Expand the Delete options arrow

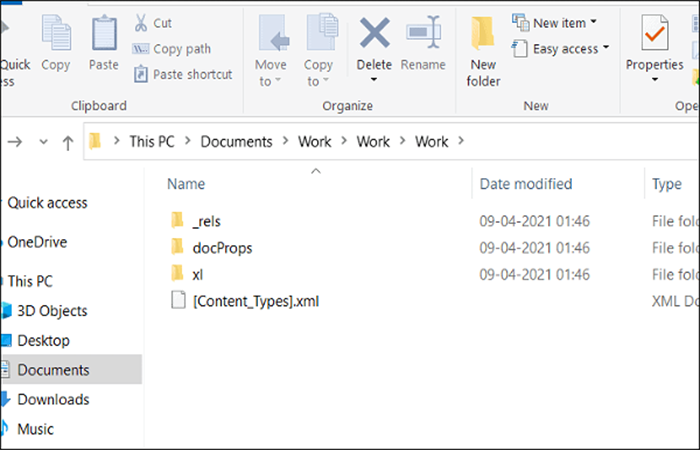[x=374, y=80]
